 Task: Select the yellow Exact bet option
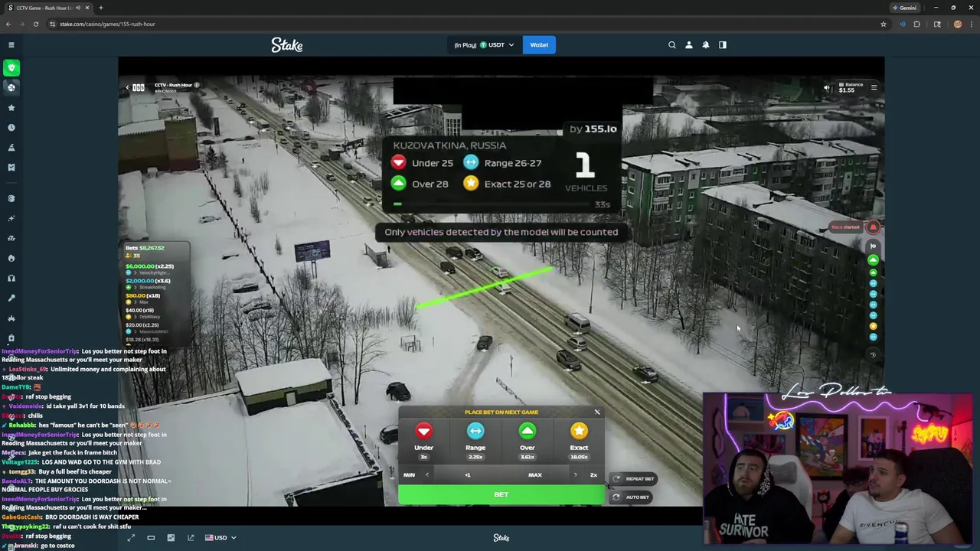579,440
